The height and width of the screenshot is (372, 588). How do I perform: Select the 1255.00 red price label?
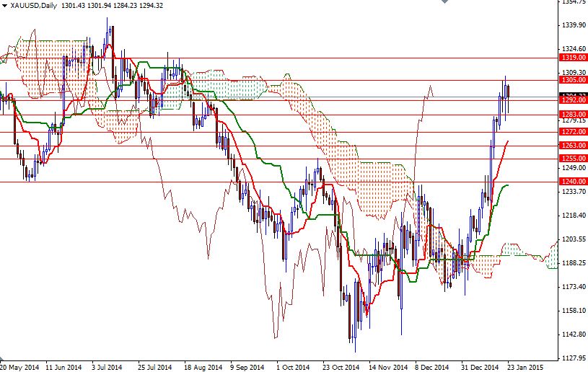(x=572, y=158)
